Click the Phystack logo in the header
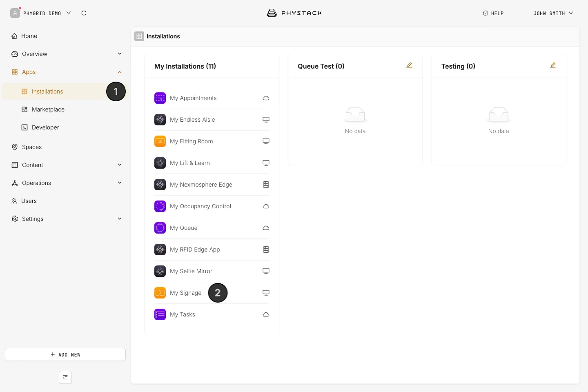 pyautogui.click(x=294, y=13)
